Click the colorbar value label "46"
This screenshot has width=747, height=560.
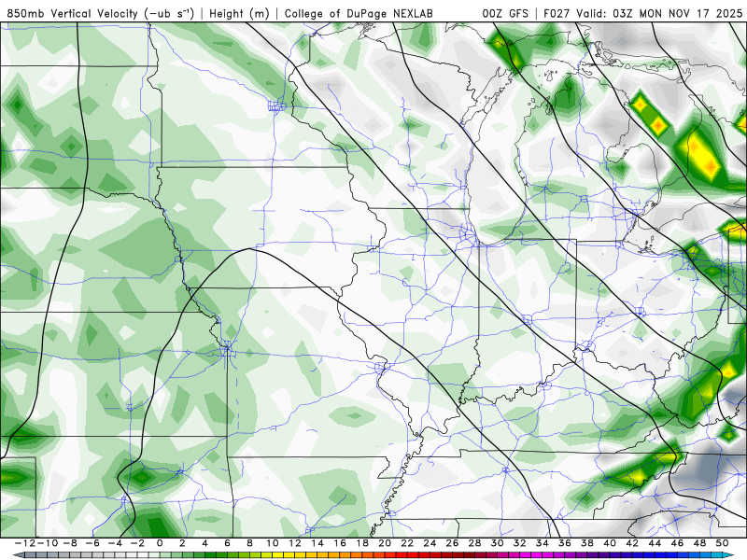click(x=678, y=543)
